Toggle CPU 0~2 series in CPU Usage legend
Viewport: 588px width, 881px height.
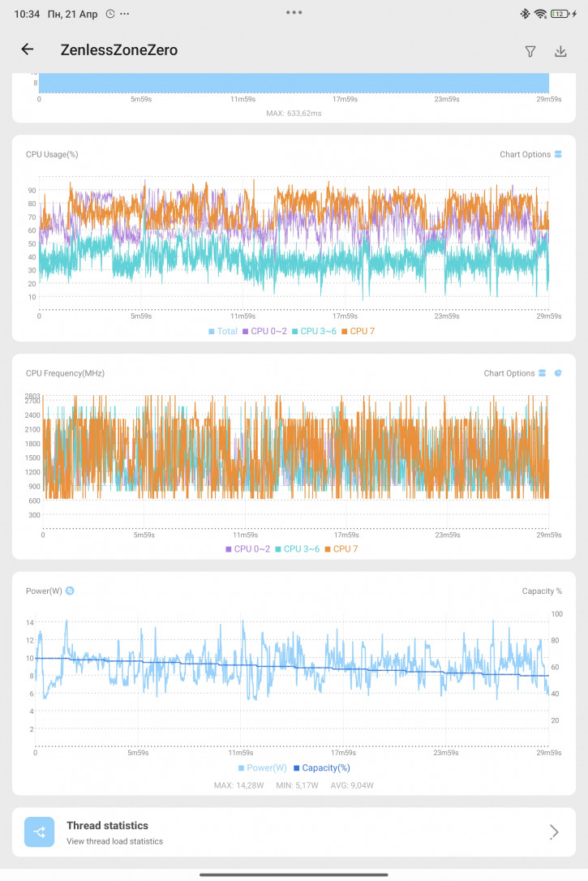coord(264,332)
